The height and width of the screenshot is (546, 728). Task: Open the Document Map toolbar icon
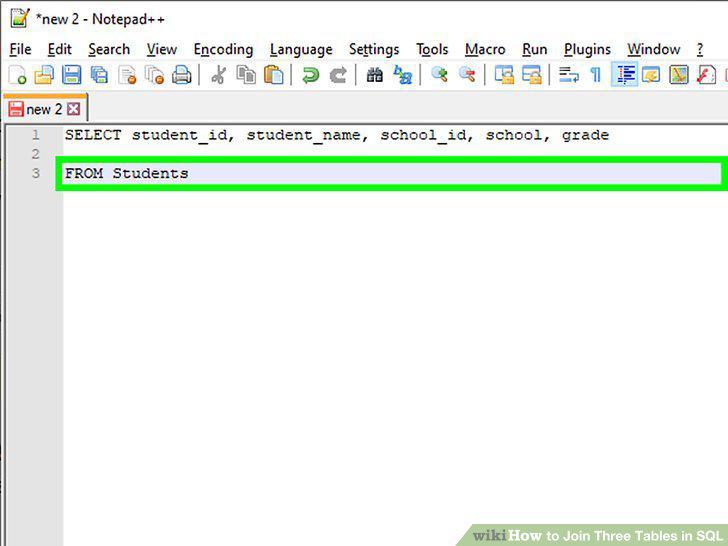pyautogui.click(x=679, y=75)
